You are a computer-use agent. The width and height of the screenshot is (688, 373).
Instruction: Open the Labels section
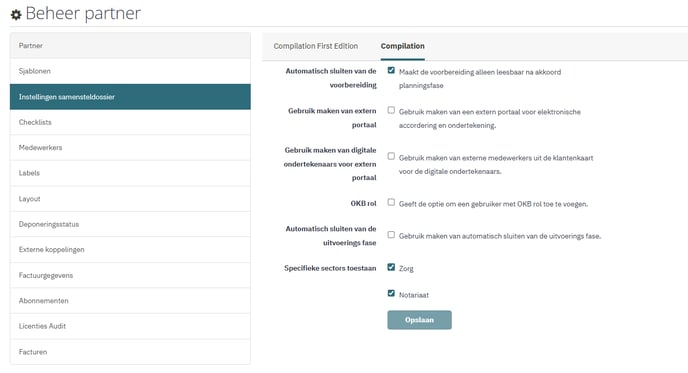click(130, 173)
